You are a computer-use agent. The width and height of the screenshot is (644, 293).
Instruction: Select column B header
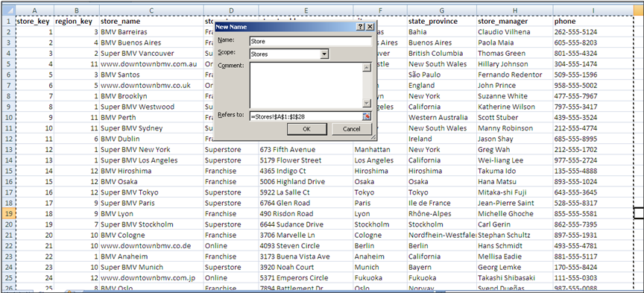click(76, 10)
